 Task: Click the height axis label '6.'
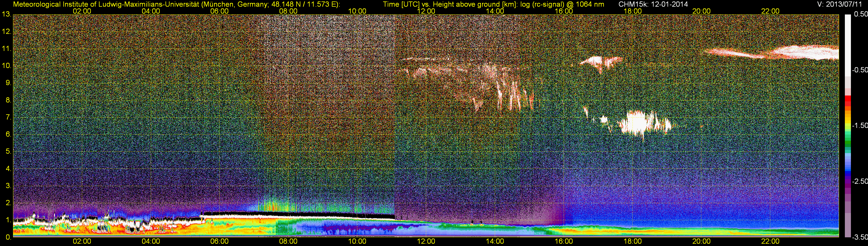(8, 135)
